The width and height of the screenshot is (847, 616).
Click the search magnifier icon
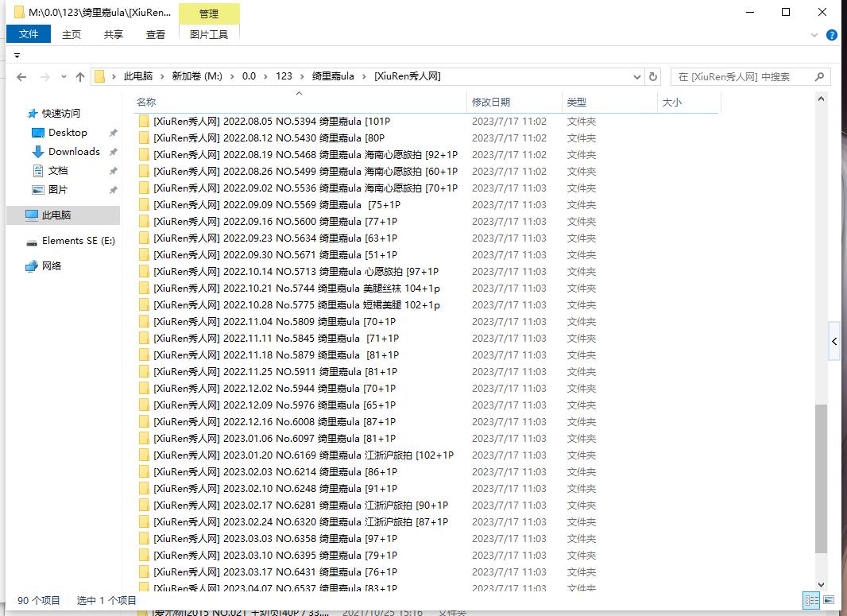point(819,77)
